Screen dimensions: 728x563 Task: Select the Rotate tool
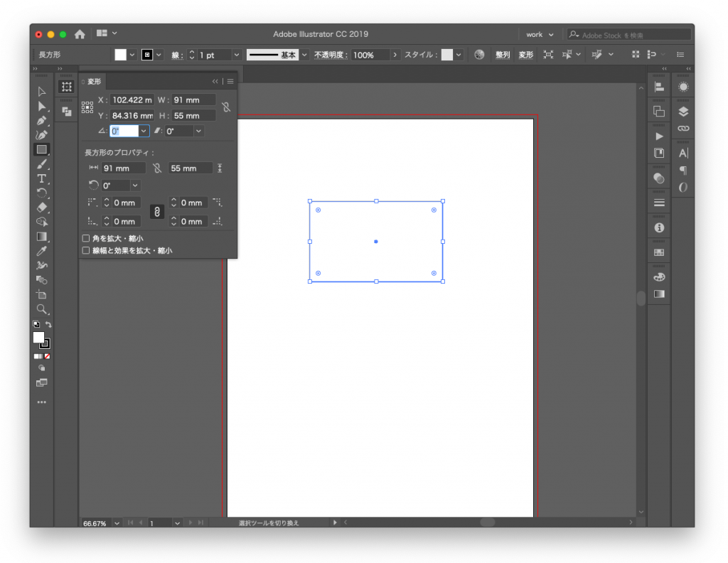pos(42,193)
